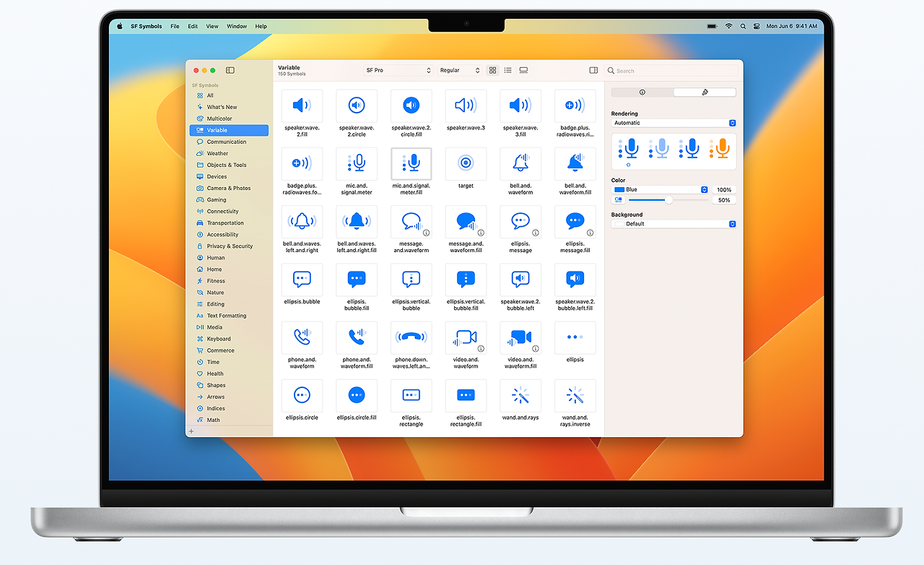Open the Camera & Photos category

229,188
